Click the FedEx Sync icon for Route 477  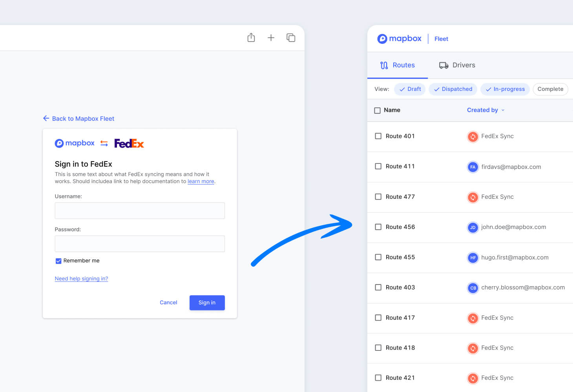[x=473, y=197]
